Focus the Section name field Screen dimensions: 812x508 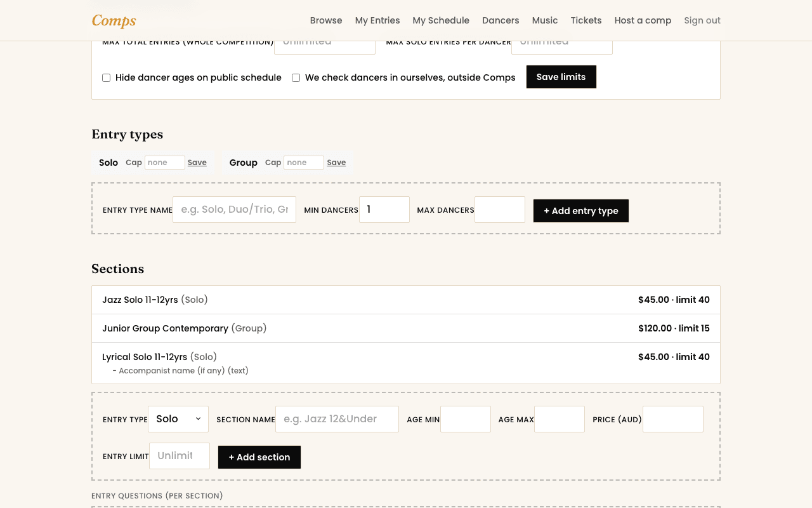point(337,419)
